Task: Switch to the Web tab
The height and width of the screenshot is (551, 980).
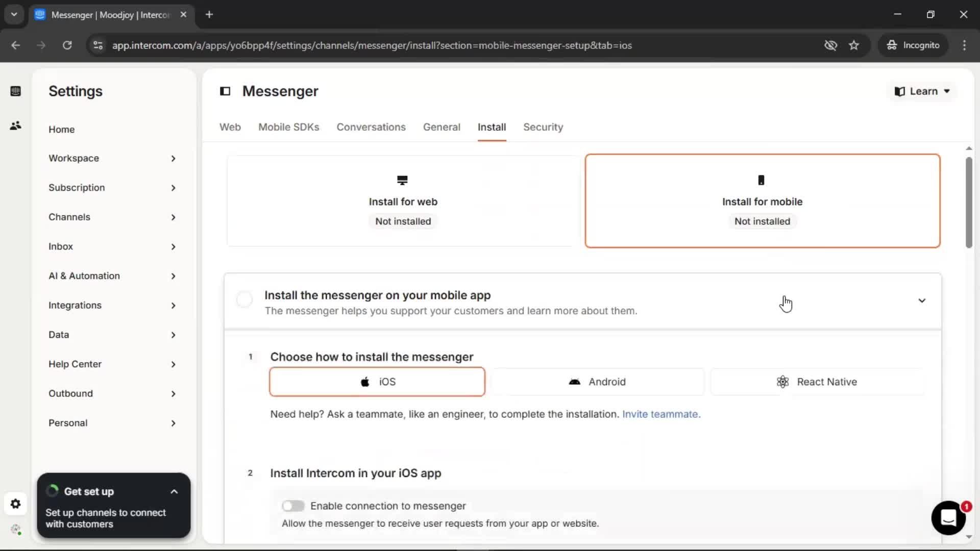Action: [x=230, y=127]
